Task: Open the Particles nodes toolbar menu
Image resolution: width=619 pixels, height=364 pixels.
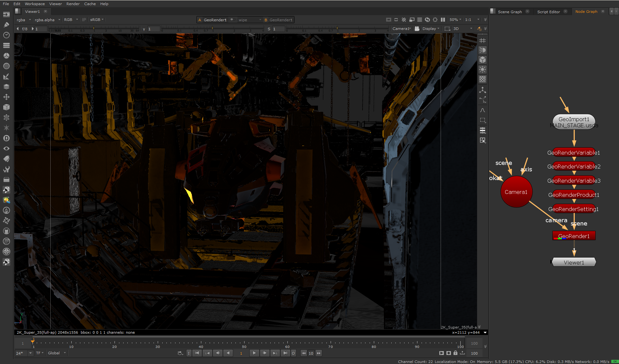Action: tap(6, 128)
